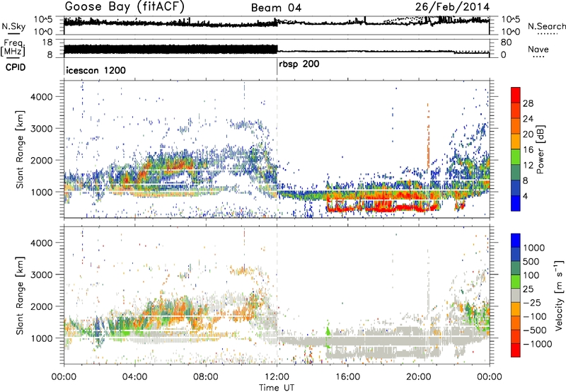566x392 pixels.
Task: Click the '16:00' time axis tick
Action: tap(347, 377)
